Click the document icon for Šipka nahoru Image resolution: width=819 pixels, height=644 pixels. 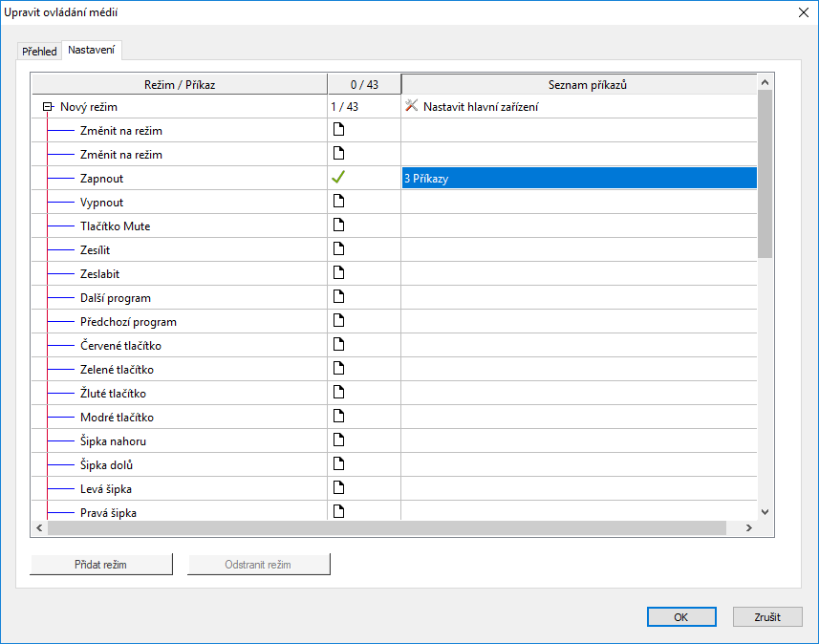click(x=337, y=440)
